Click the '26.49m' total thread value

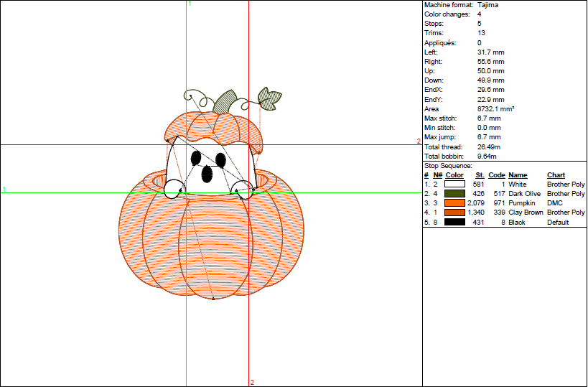(489, 146)
